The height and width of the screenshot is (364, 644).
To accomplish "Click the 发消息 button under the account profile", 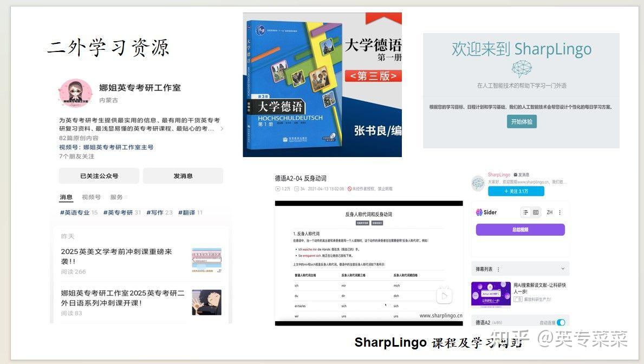I will tap(183, 176).
